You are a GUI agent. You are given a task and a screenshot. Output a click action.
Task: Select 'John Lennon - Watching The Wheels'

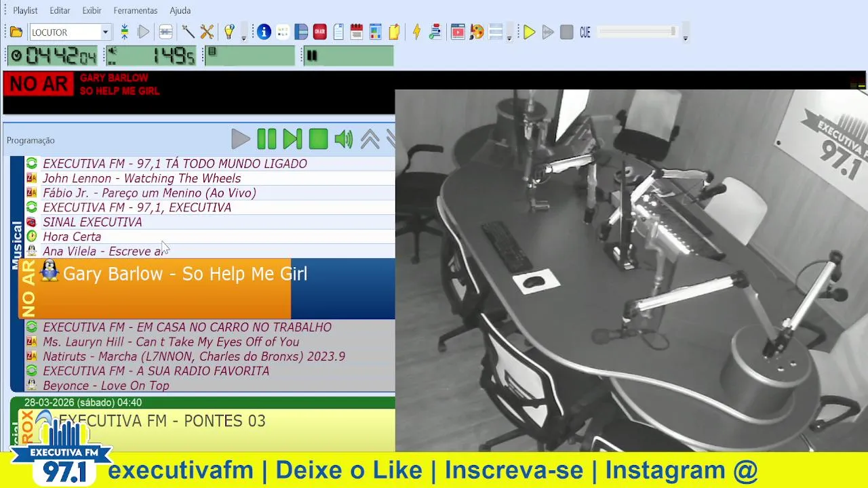[x=210, y=178]
